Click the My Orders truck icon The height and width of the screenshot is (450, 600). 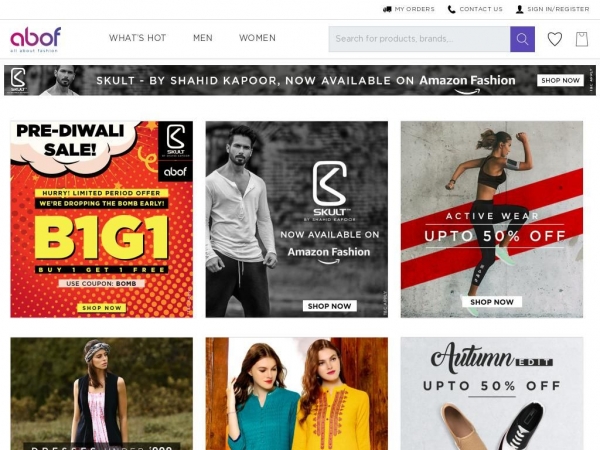(387, 9)
